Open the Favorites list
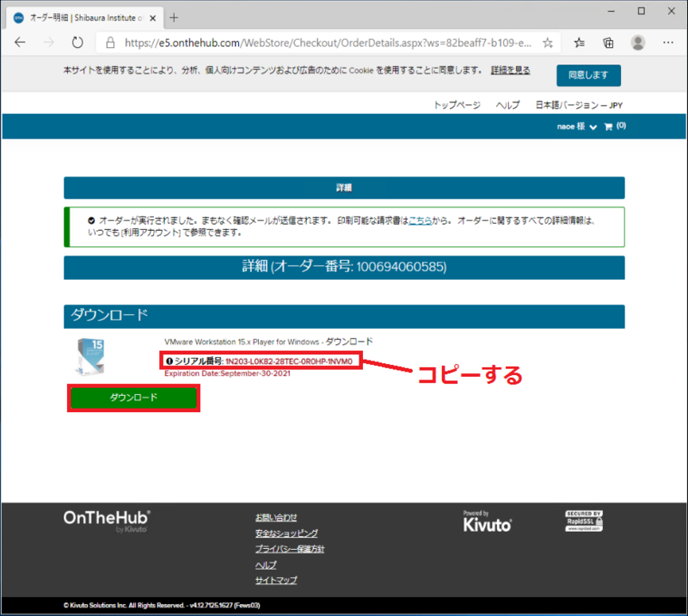The height and width of the screenshot is (616, 688). pos(579,43)
